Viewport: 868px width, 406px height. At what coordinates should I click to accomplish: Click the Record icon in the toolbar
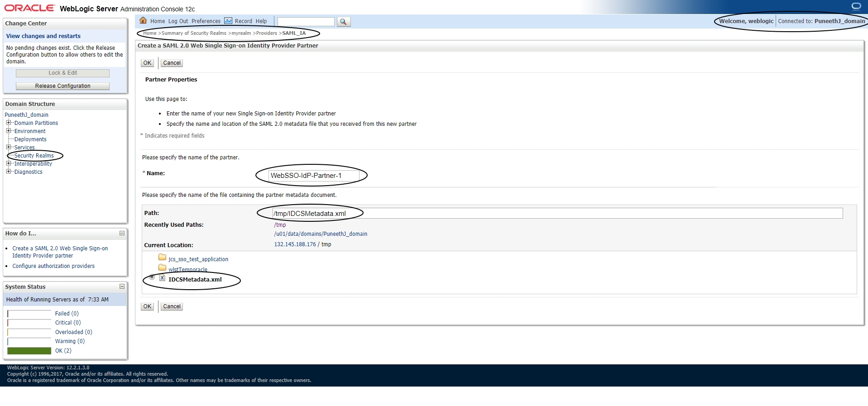228,21
